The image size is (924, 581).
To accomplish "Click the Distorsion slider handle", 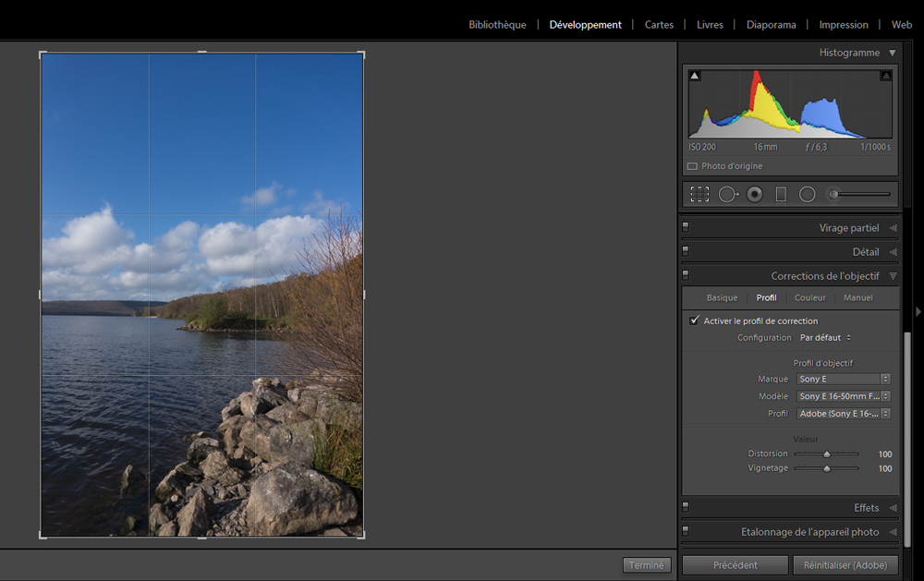I will (x=827, y=454).
